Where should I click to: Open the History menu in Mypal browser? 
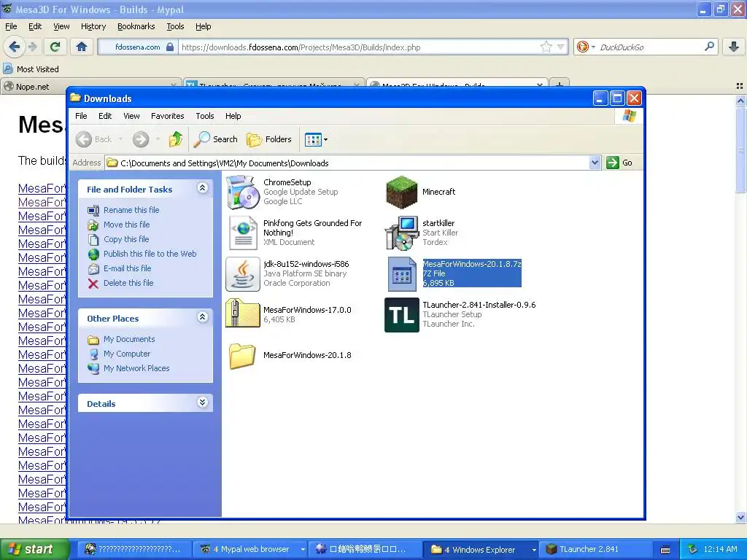click(93, 27)
